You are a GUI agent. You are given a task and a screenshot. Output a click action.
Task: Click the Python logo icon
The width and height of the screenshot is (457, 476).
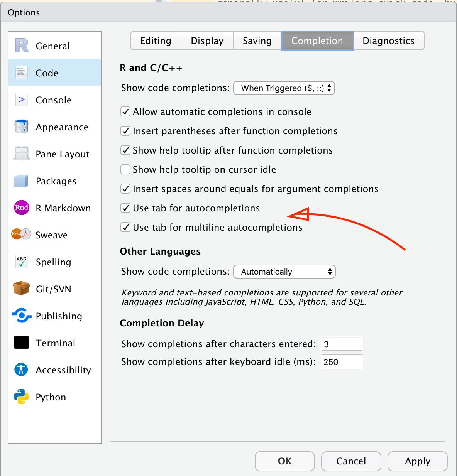tap(21, 397)
